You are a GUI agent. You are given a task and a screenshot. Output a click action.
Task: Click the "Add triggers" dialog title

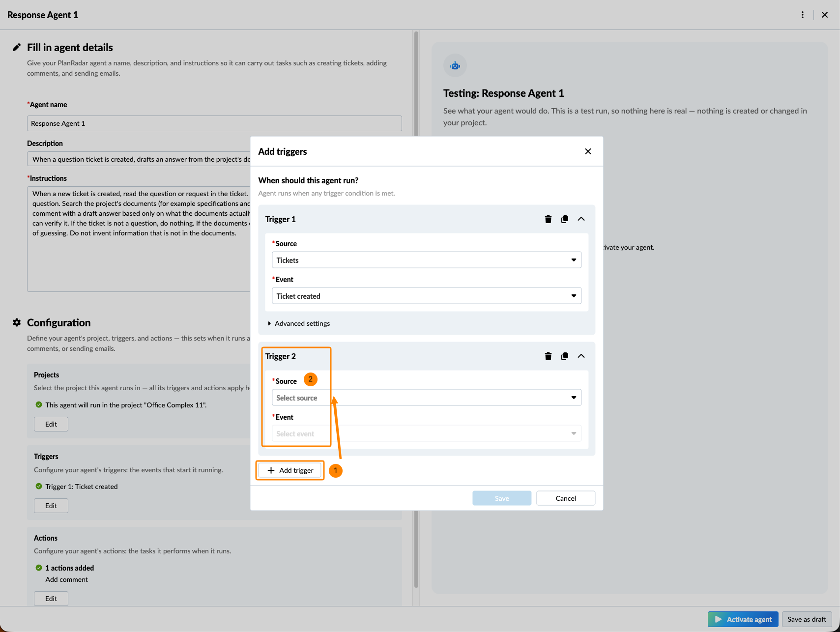click(x=283, y=151)
